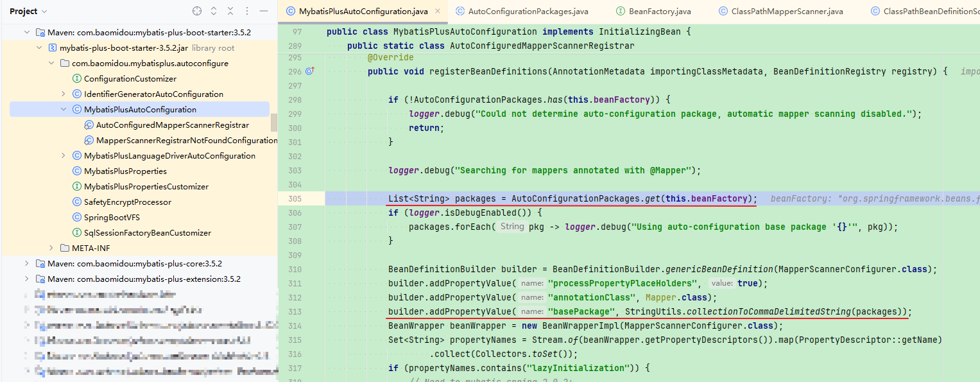Click the class icon on ClassPathMapperScanner.java tab
The image size is (980, 382).
[x=724, y=12]
